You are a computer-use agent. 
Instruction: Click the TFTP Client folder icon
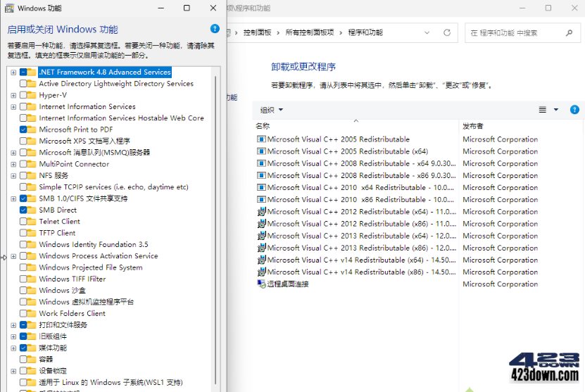[x=32, y=233]
